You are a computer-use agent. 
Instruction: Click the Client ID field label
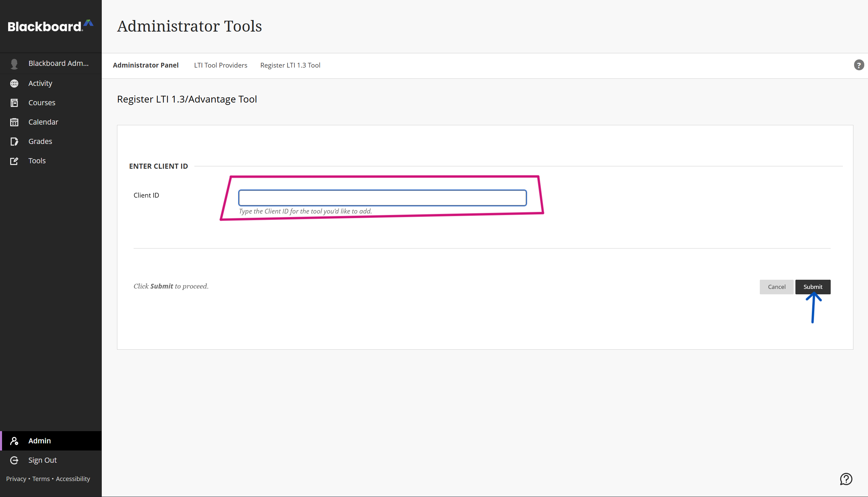pos(146,195)
